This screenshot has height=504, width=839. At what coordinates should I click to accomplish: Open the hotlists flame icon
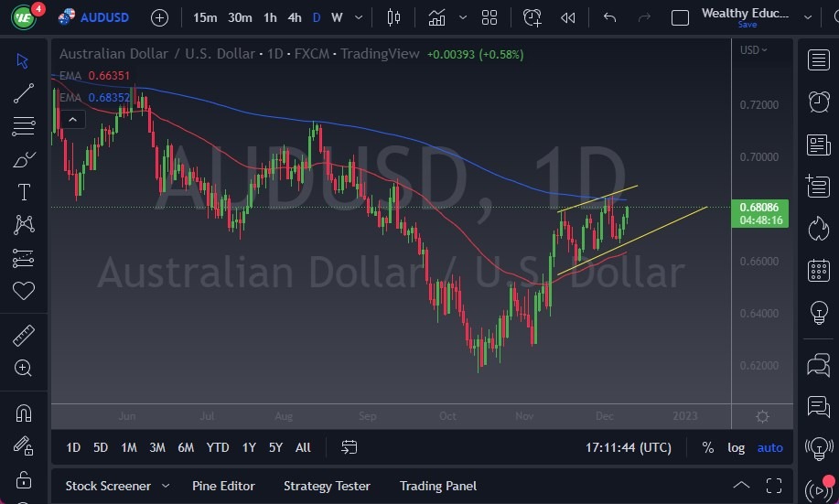[x=818, y=229]
